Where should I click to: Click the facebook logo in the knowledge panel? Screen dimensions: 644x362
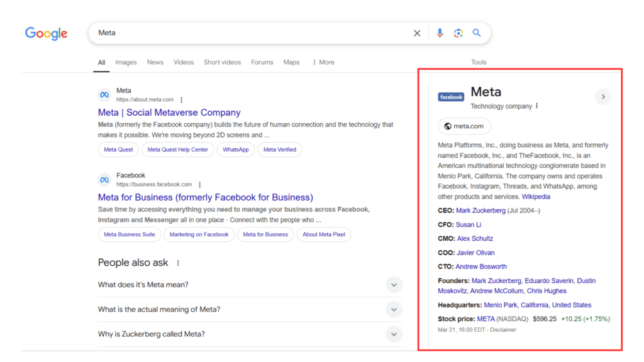[451, 97]
